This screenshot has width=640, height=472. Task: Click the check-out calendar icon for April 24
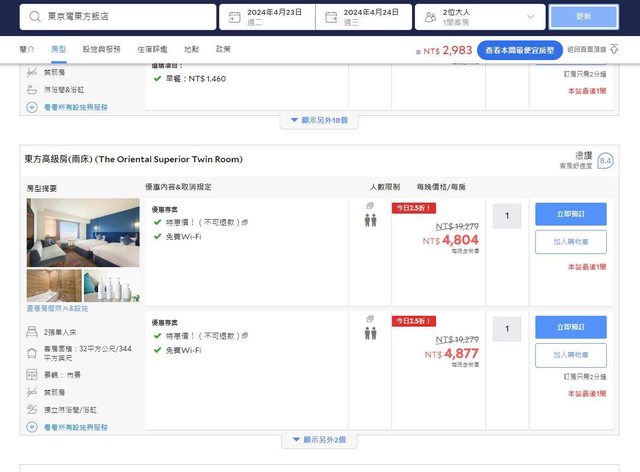coord(328,17)
